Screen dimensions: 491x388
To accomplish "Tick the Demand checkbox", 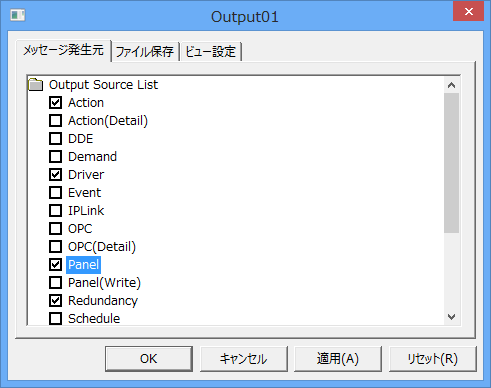I will (55, 156).
